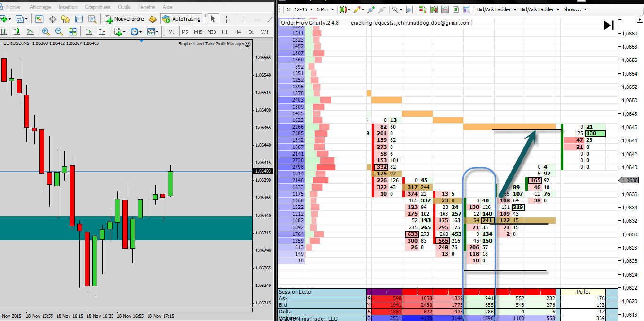The width and height of the screenshot is (644, 321).
Task: Switch to line chart display
Action: (30, 32)
